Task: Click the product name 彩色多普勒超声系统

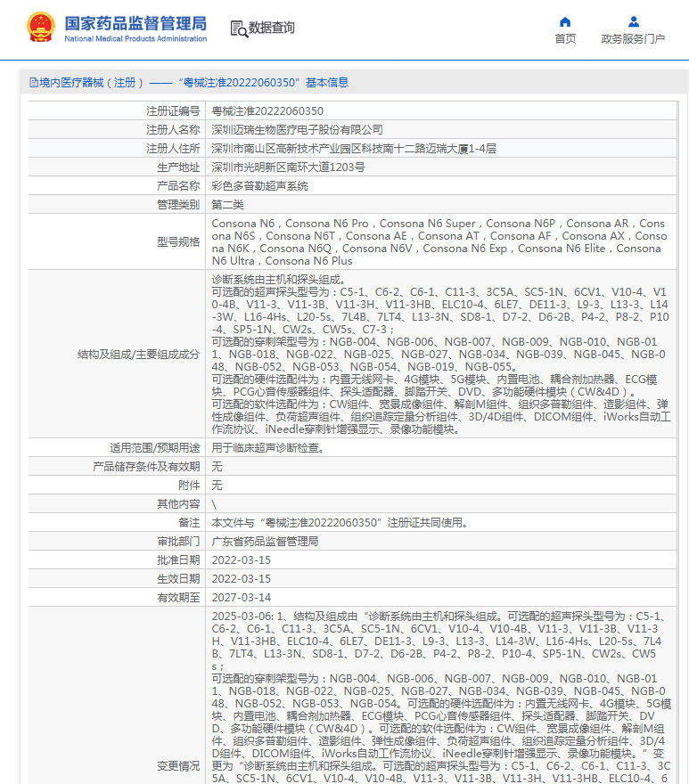Action: point(259,186)
